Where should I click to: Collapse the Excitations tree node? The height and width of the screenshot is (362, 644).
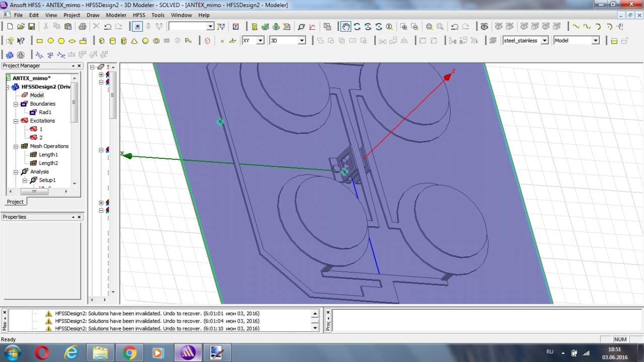(16, 121)
